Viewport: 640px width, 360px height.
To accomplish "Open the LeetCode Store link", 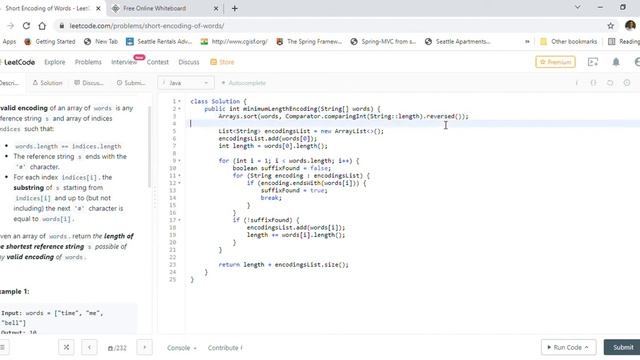I will [222, 62].
